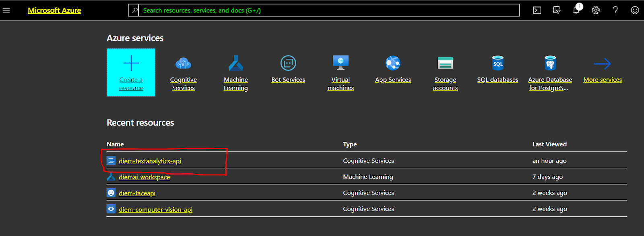Open diem-computer-vision-api resource
Image resolution: width=644 pixels, height=236 pixels.
click(155, 209)
